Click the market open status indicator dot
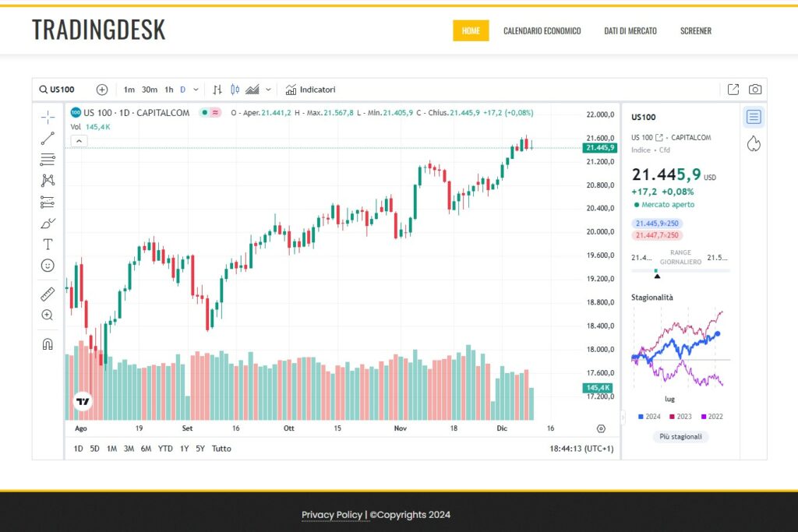798x532 pixels. click(x=636, y=205)
